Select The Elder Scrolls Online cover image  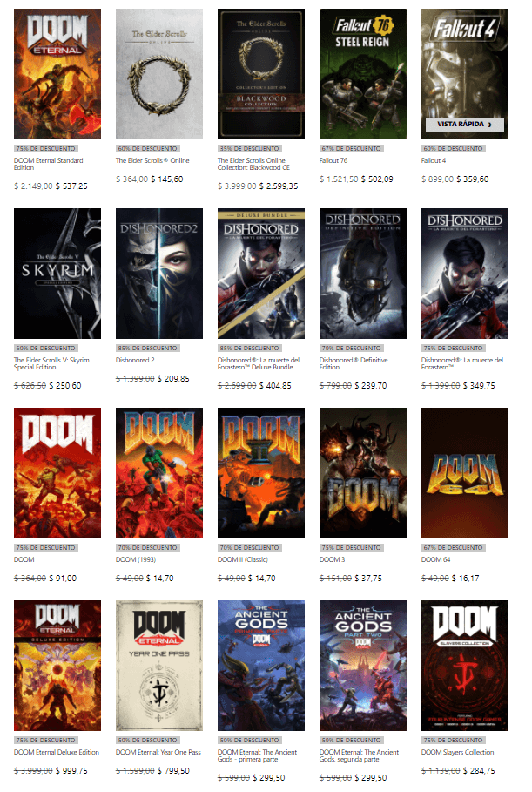(159, 74)
